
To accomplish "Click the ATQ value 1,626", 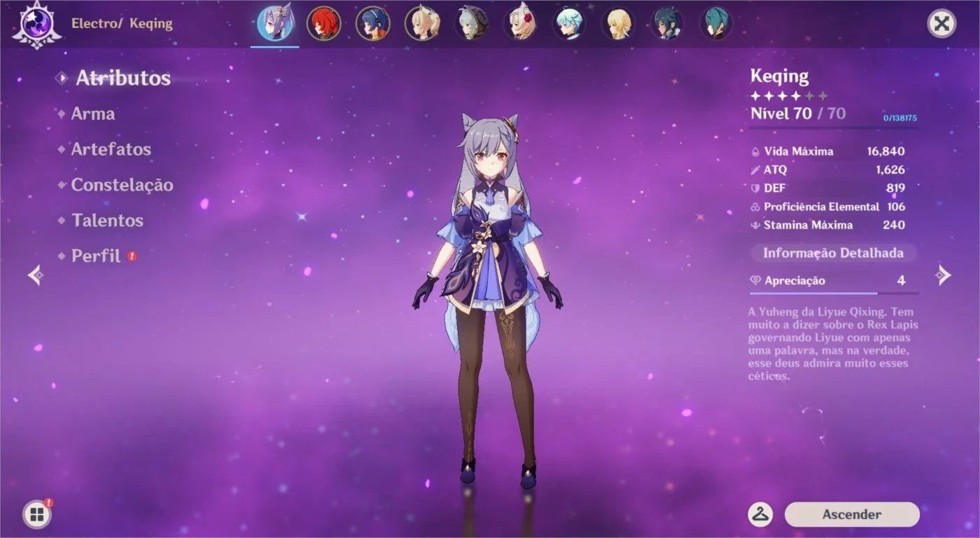I will 890,170.
